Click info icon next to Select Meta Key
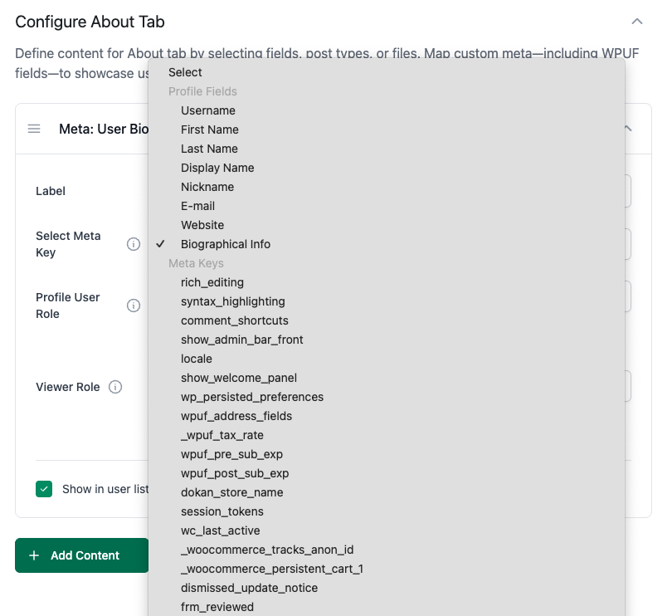Viewport: 672px width, 616px height. pos(134,244)
